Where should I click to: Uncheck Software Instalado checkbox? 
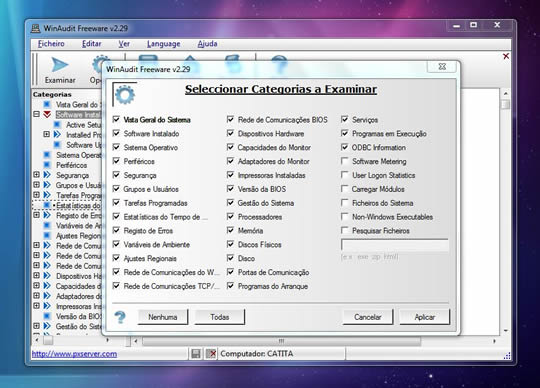point(116,133)
